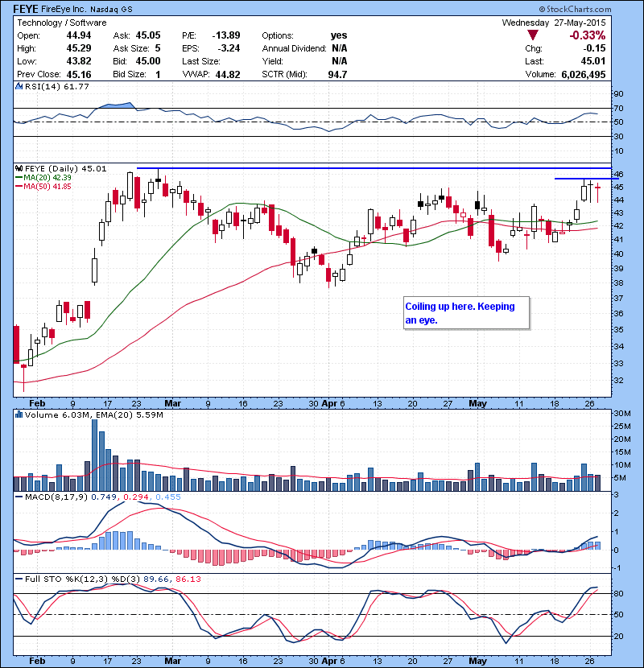Click the green MA(20) legend line marker
644x668 pixels.
click(19, 178)
